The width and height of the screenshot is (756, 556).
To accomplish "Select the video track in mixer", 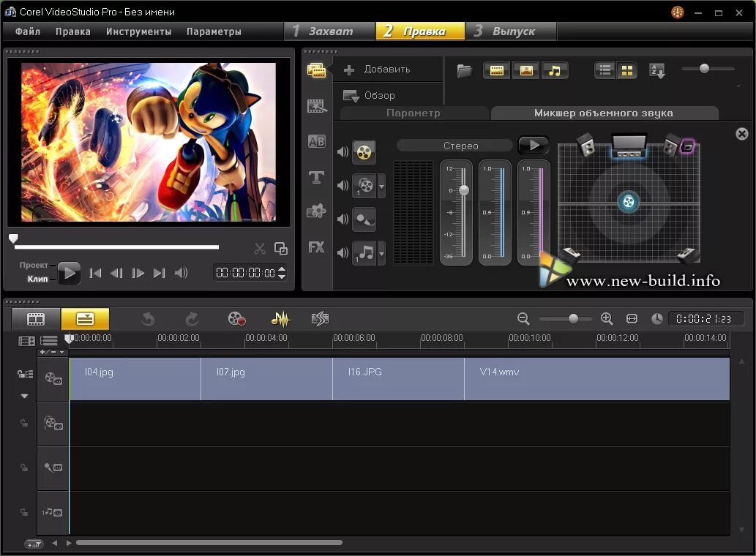I will tap(364, 152).
